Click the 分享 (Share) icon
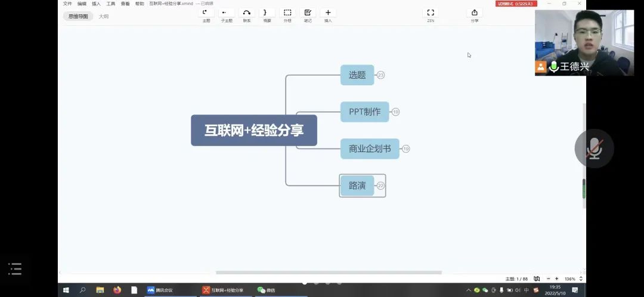This screenshot has width=644, height=297. (x=475, y=13)
